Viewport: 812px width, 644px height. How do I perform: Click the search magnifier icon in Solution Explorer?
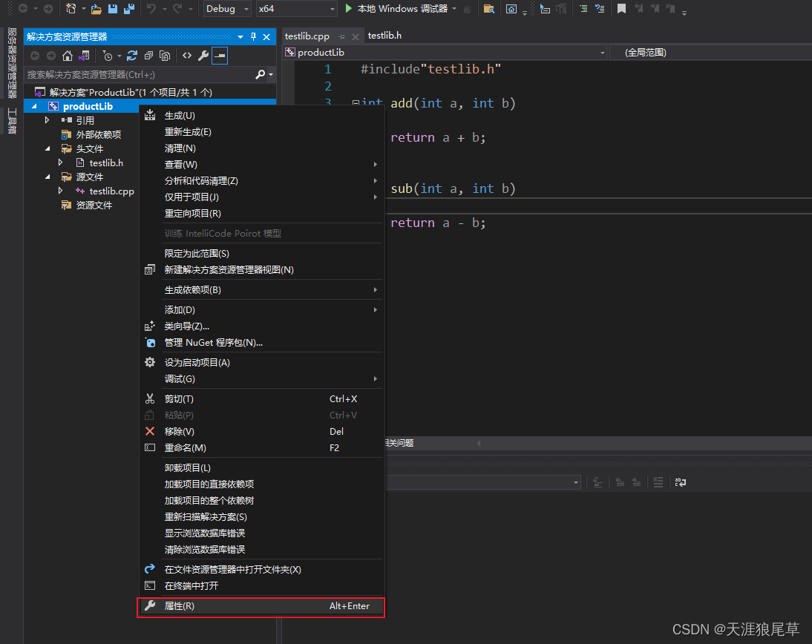pos(261,74)
